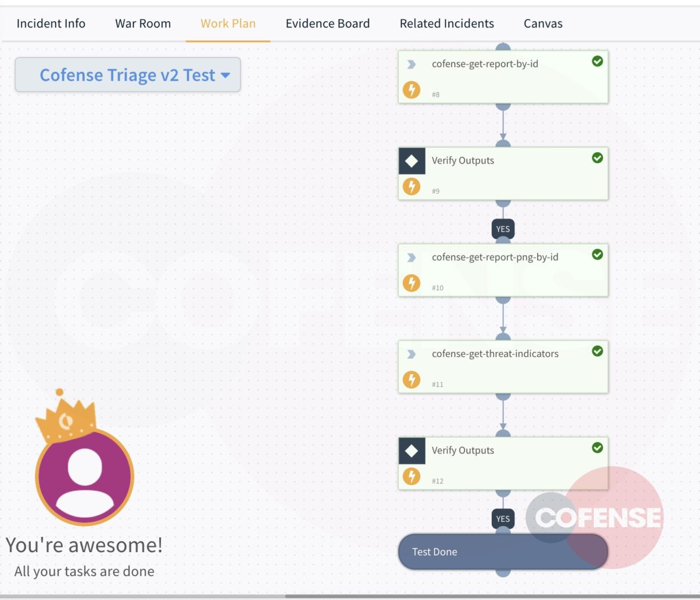Click YES branch label above Test Done
This screenshot has width=700, height=600.
coord(503,519)
